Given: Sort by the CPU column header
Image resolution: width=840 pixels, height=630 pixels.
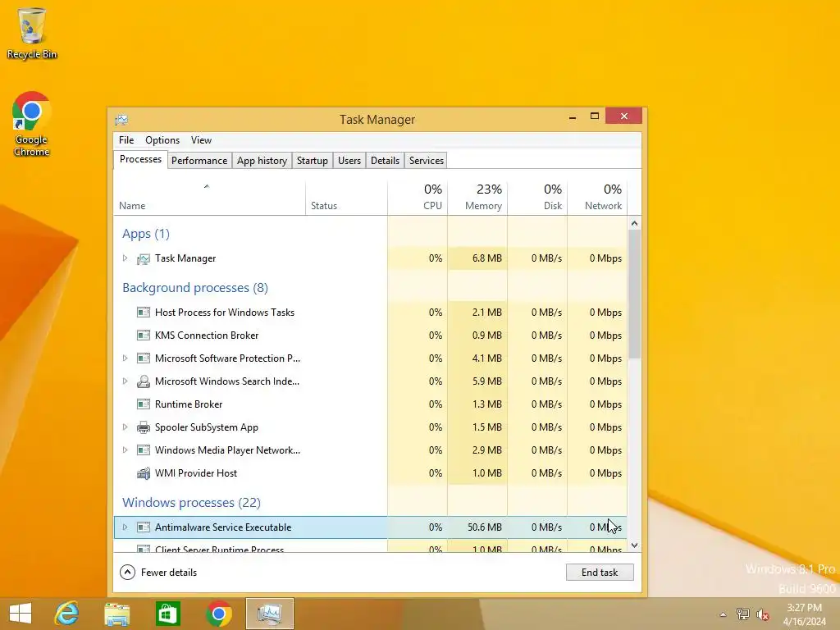Looking at the screenshot, I should click(418, 199).
